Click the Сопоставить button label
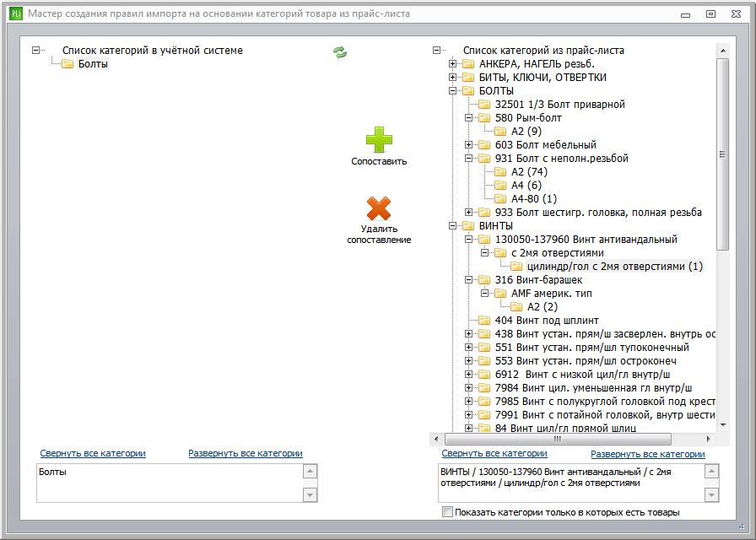 point(379,161)
